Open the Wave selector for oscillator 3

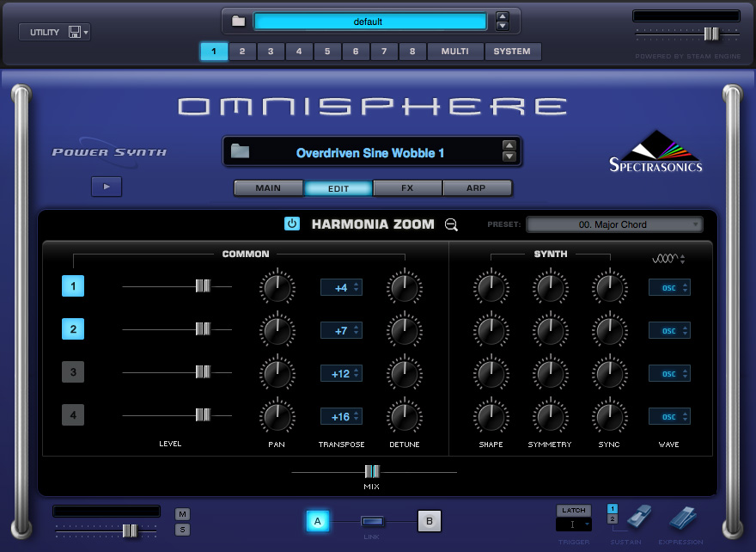click(x=669, y=373)
